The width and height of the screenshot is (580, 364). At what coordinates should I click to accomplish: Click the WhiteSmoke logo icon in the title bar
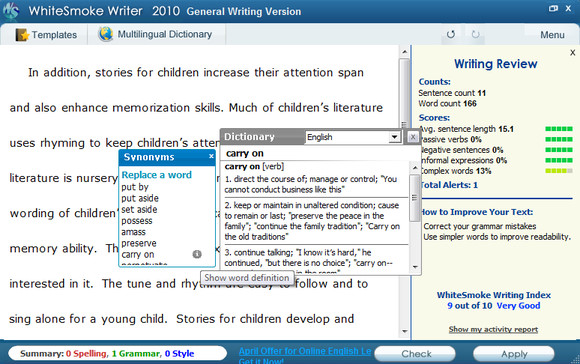click(11, 10)
